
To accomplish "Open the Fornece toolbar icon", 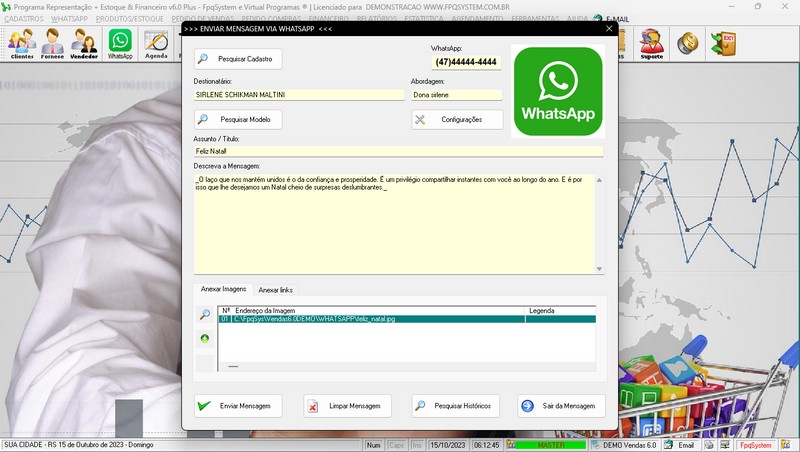I will click(53, 44).
